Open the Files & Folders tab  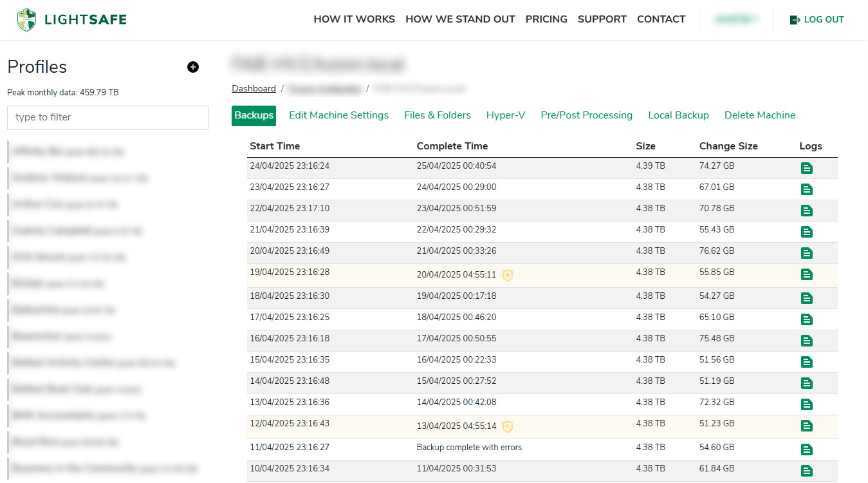[x=438, y=115]
